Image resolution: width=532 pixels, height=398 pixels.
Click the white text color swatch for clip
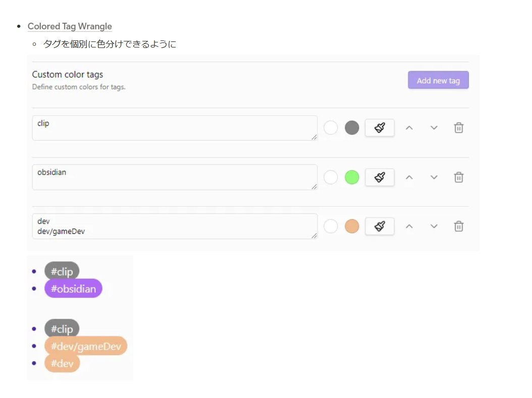coord(331,128)
